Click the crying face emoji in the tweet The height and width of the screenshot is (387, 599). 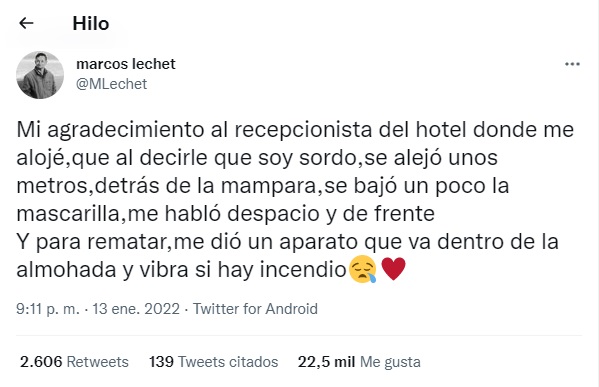[363, 269]
